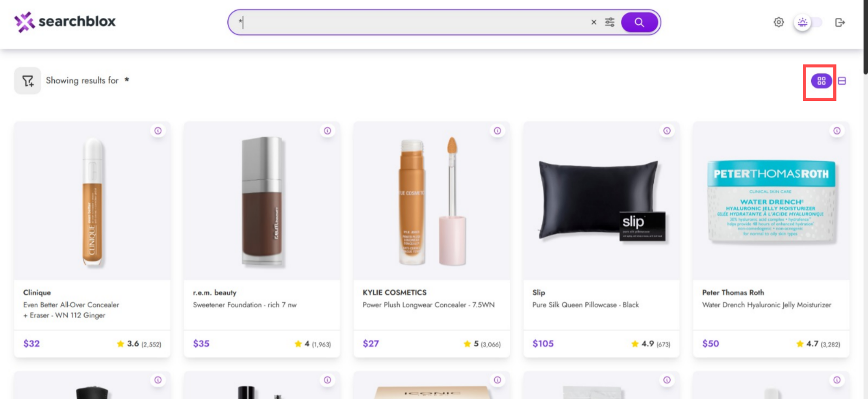Screen dimensions: 868x399
Task: Open advanced search filter sliders icon
Action: 610,22
